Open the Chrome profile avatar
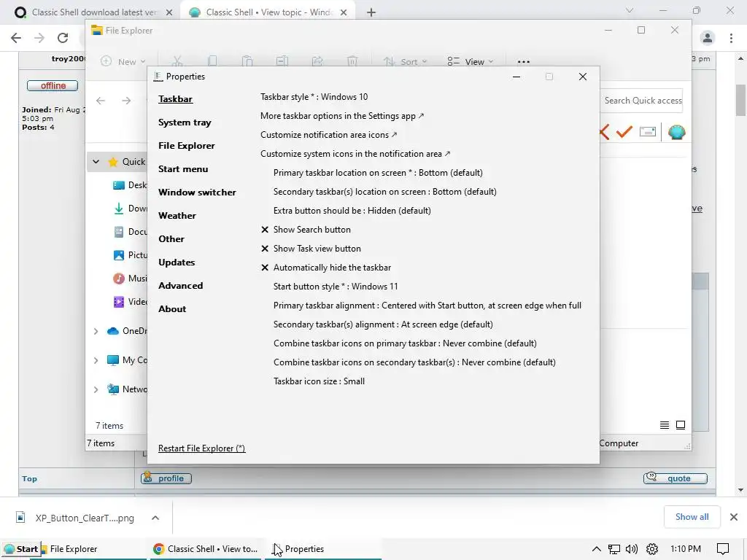747x560 pixels. click(x=708, y=38)
